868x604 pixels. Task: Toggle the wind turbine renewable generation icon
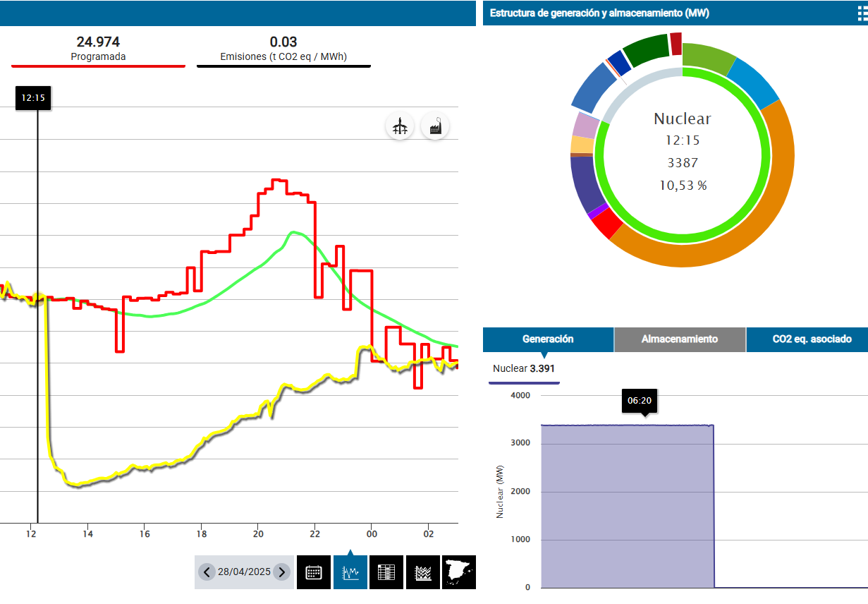[400, 126]
